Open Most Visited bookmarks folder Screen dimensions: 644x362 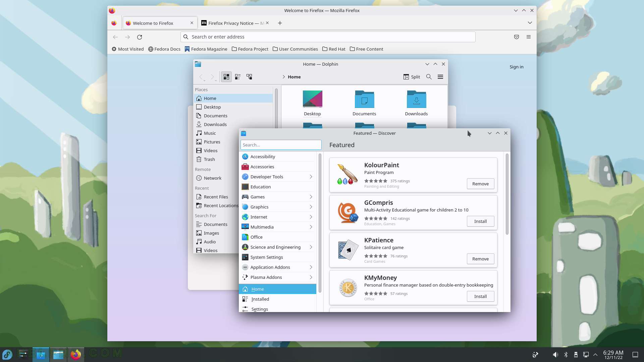(127, 49)
